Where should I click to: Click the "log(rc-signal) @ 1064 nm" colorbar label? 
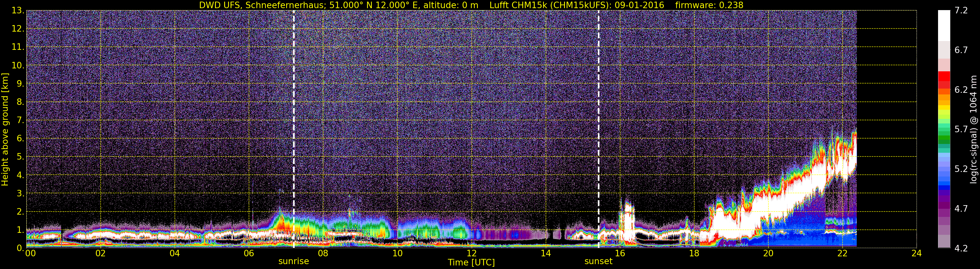[974, 129]
